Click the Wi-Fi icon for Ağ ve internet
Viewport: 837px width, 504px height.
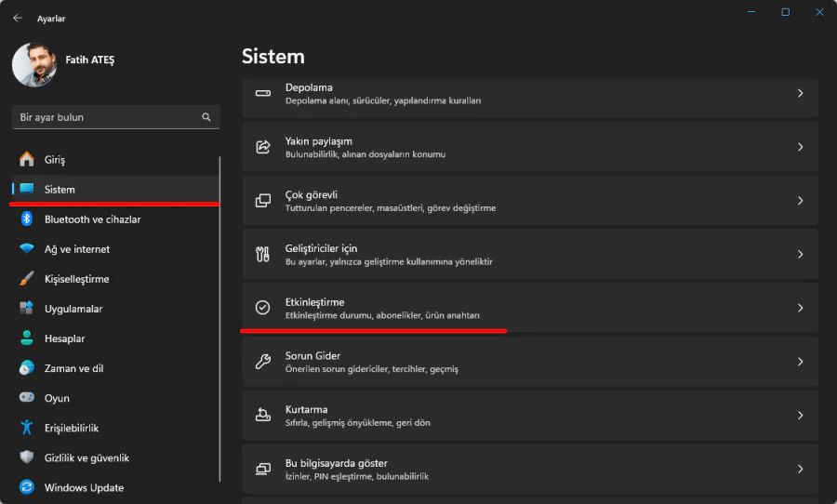27,249
